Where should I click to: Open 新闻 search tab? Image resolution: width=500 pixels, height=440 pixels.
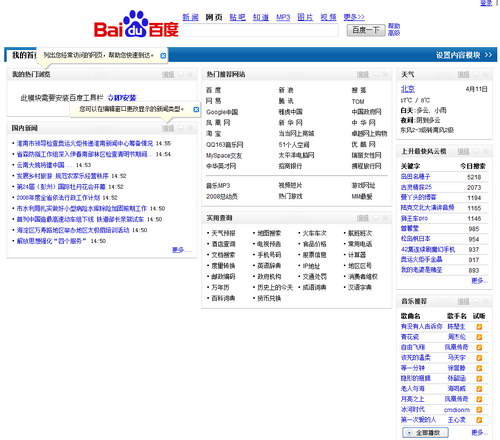point(190,17)
